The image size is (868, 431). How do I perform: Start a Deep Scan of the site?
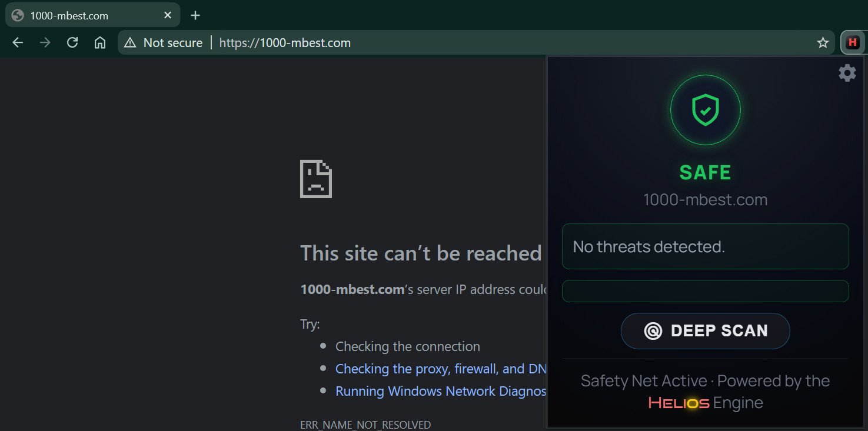pyautogui.click(x=705, y=331)
